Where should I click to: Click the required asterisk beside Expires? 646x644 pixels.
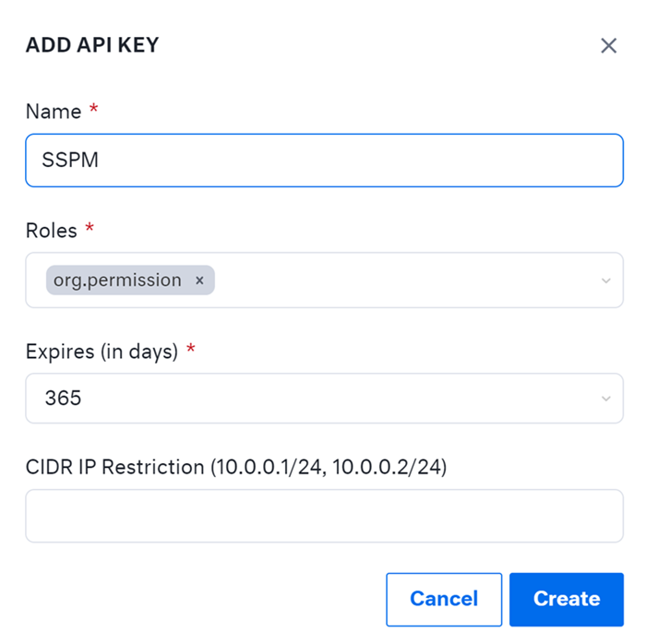[191, 351]
